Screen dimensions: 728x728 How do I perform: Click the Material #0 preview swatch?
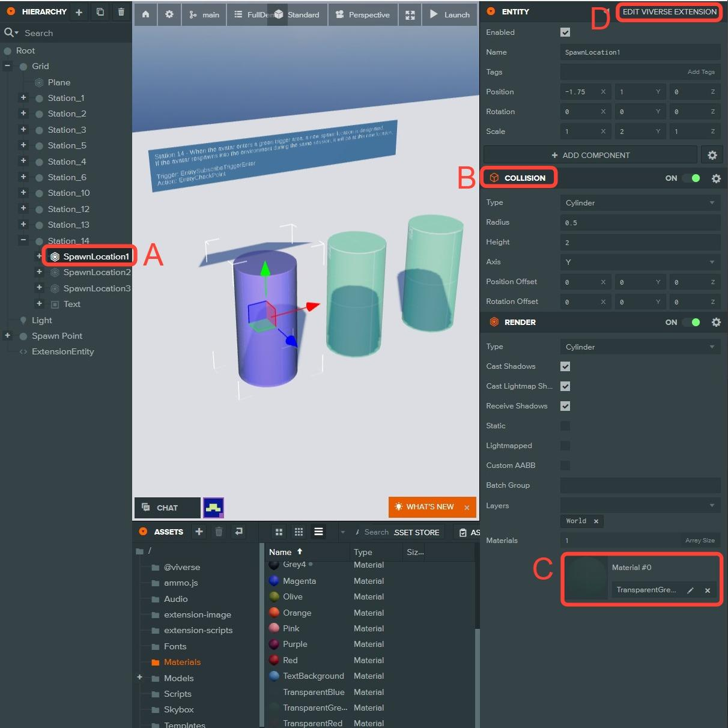tap(586, 578)
